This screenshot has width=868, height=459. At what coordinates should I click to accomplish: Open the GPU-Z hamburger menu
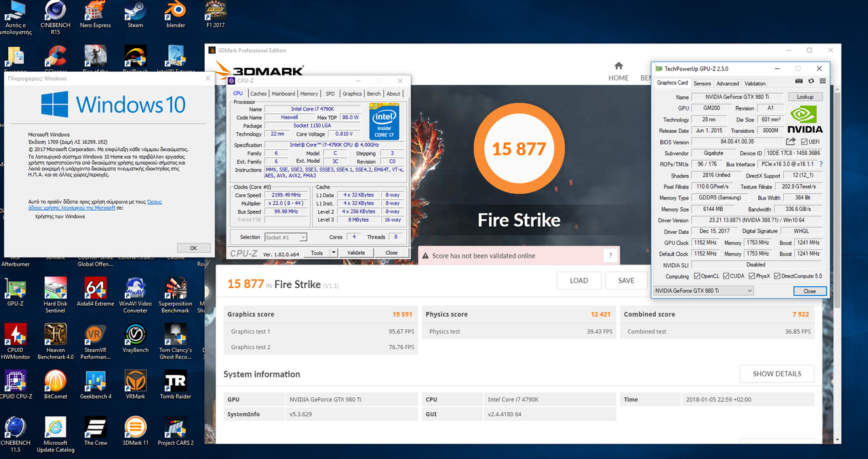point(823,81)
